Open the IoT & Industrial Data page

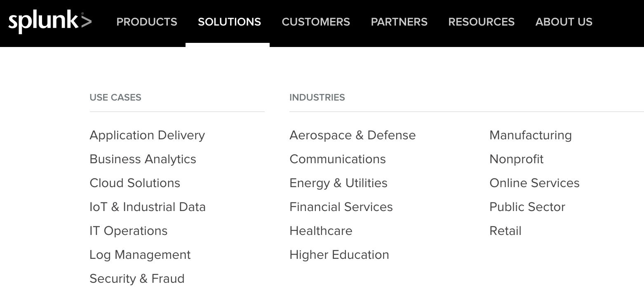coord(147,206)
